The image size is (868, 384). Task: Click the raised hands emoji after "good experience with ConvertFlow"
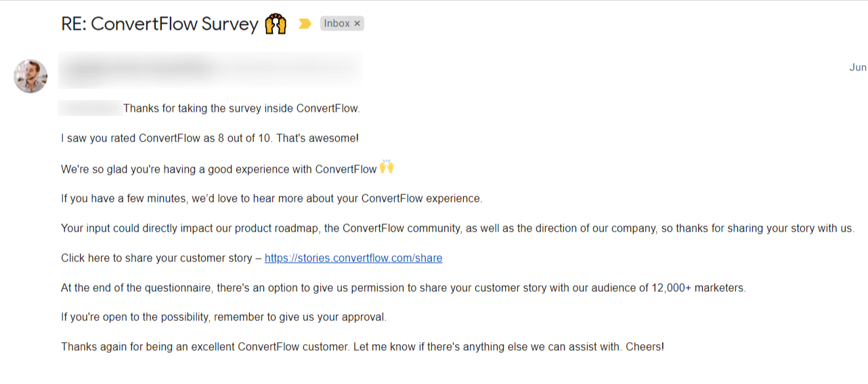387,167
